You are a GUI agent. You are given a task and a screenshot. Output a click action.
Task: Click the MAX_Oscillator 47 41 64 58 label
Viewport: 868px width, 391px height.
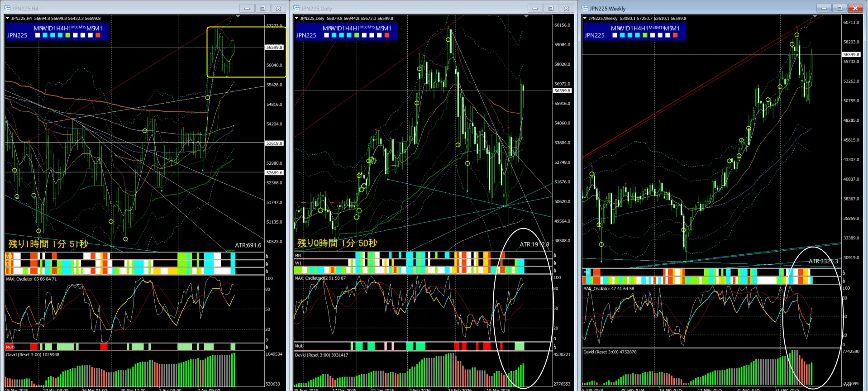609,288
